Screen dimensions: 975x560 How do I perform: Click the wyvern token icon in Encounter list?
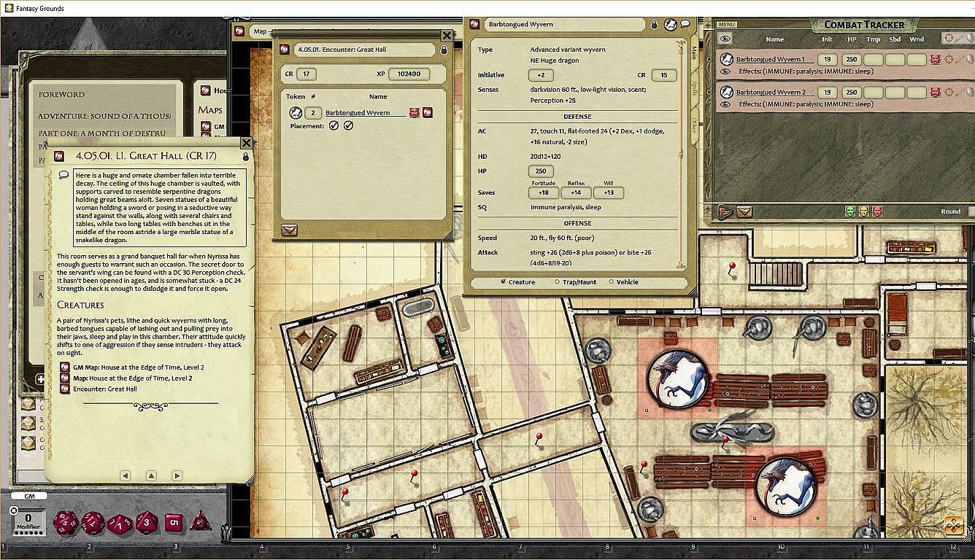[296, 112]
